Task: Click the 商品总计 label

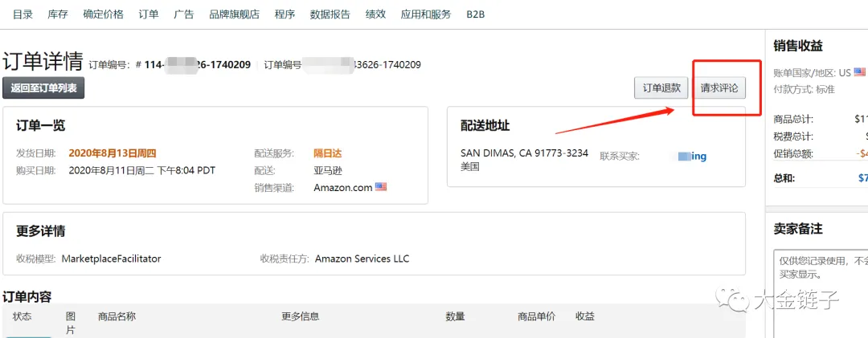Action: (793, 119)
